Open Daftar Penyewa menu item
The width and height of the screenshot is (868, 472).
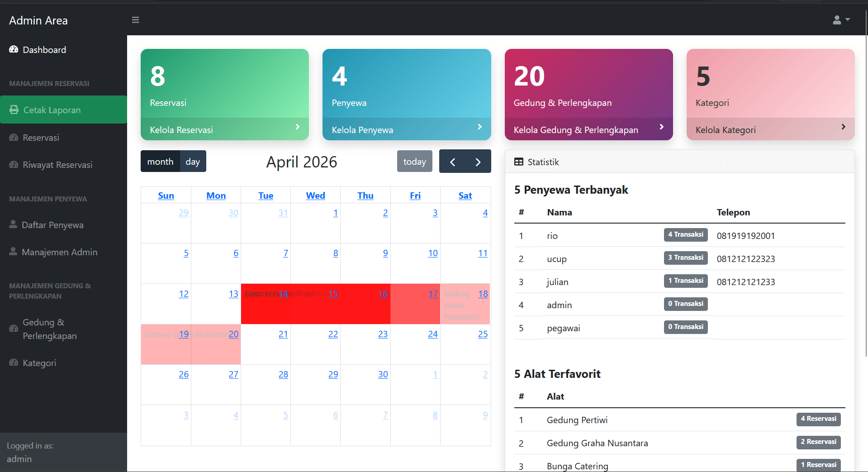pos(63,225)
